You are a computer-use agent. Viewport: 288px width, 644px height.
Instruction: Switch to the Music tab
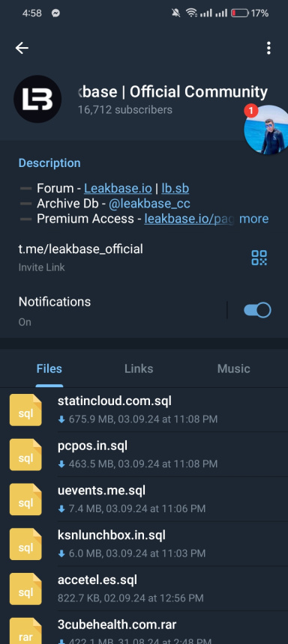point(234,368)
